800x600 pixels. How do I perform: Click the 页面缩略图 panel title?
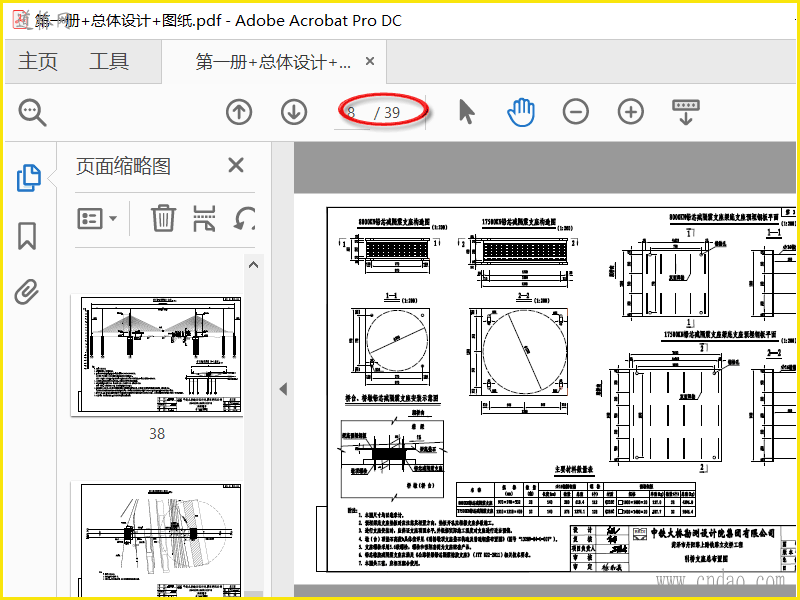pos(123,166)
